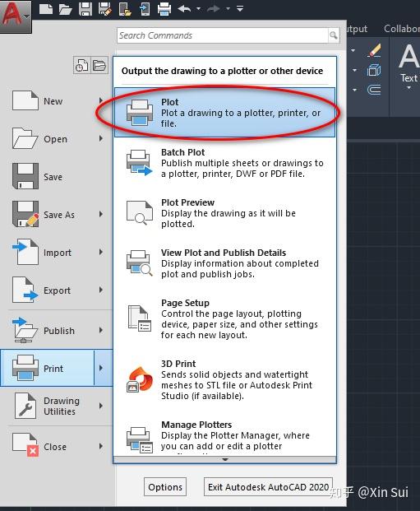The image size is (420, 511).
Task: Open Plot Preview
Action: [224, 213]
